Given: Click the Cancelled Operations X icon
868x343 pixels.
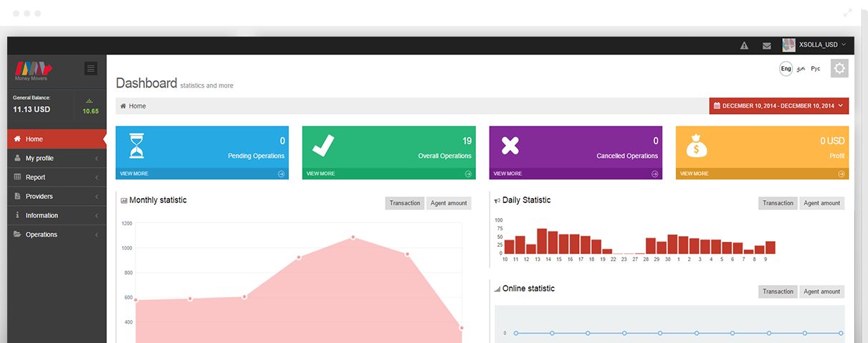Looking at the screenshot, I should click(510, 146).
